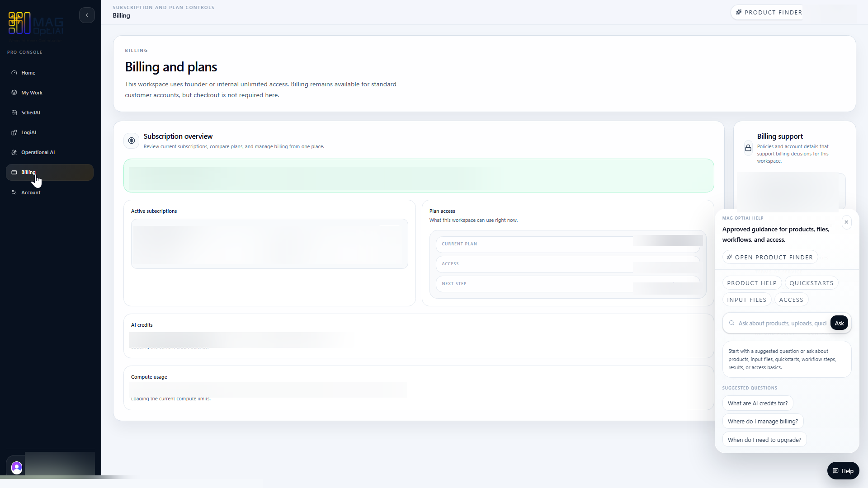Select the Product Help chip

click(x=752, y=283)
